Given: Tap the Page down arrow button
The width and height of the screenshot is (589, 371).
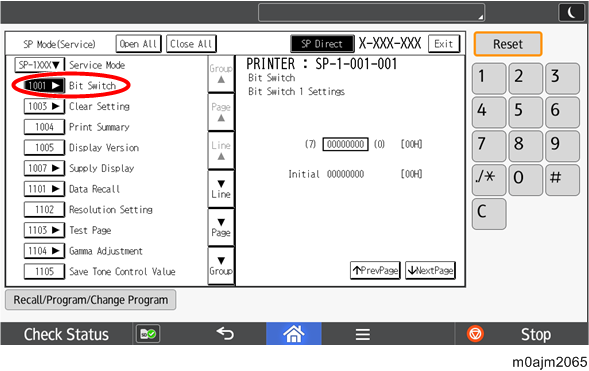Looking at the screenshot, I should [x=221, y=228].
